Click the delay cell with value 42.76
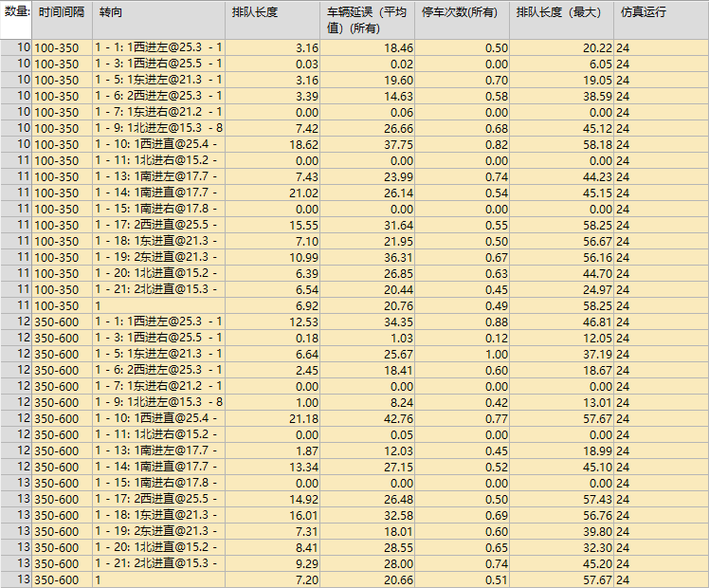 [x=368, y=418]
